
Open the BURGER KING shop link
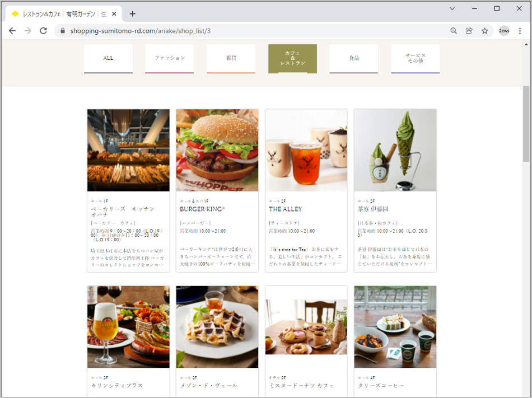(202, 209)
